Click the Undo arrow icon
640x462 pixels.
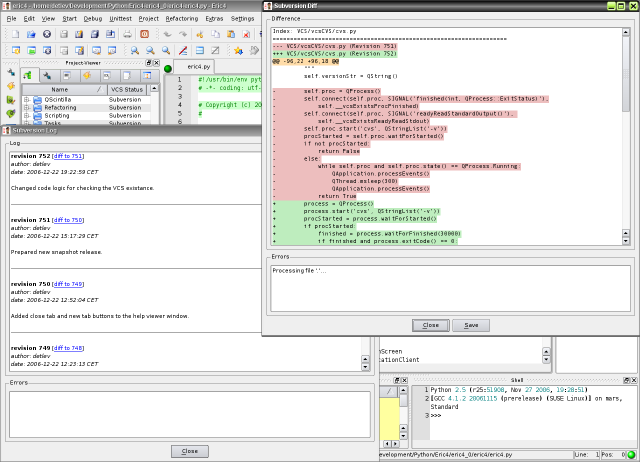point(167,34)
